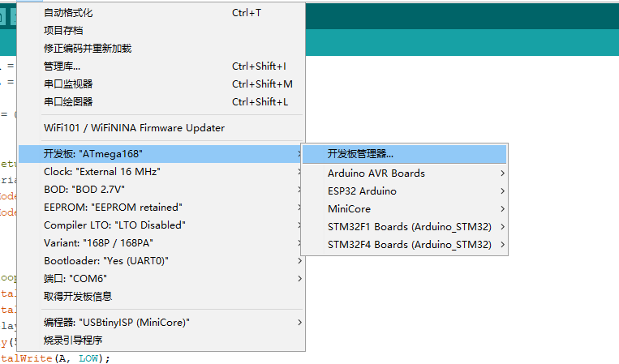
Task: Click 取得开发板信息 board info
Action: [78, 297]
